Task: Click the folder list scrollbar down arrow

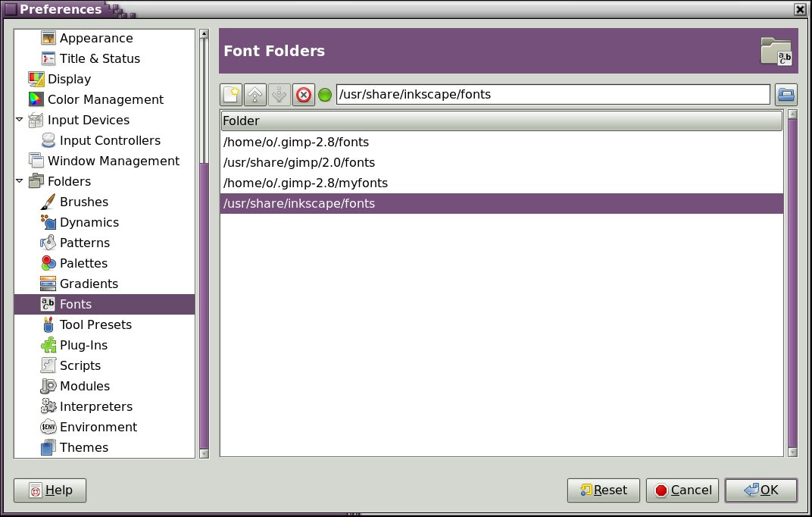Action: tap(792, 452)
